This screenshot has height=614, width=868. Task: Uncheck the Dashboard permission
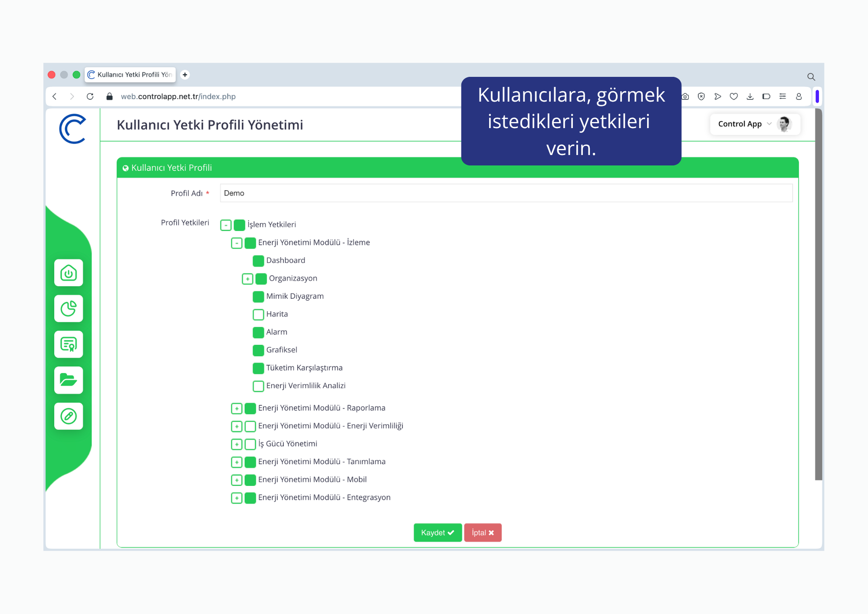coord(258,261)
